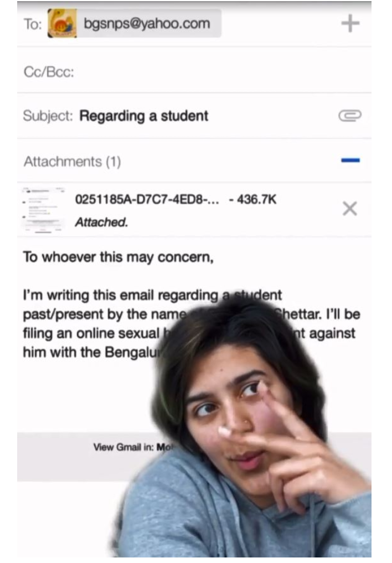The image size is (392, 563).
Task: Select the bgsnps@yahoo.com recipient chip
Action: 135,23
